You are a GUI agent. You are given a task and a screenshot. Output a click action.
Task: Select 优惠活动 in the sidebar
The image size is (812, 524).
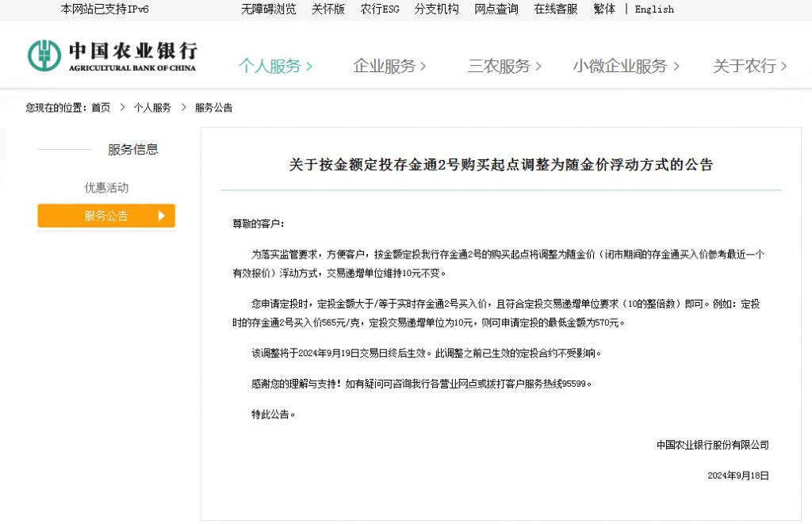pyautogui.click(x=106, y=188)
